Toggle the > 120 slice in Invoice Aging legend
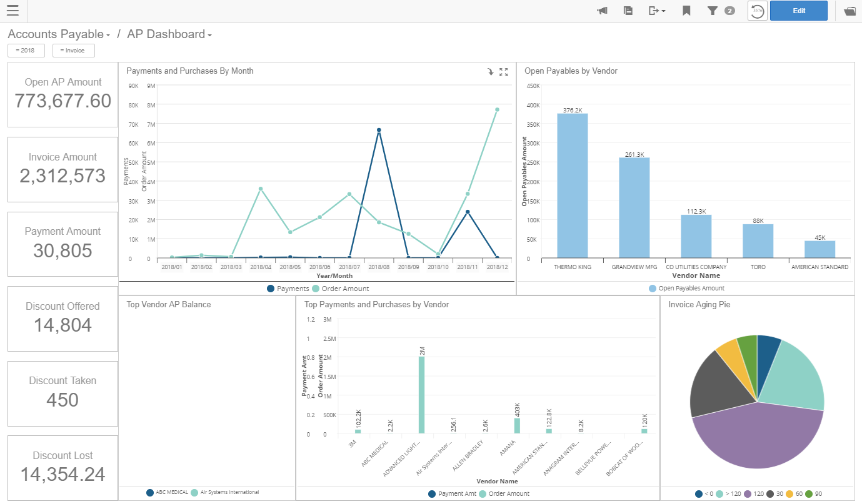The width and height of the screenshot is (862, 504). click(727, 493)
